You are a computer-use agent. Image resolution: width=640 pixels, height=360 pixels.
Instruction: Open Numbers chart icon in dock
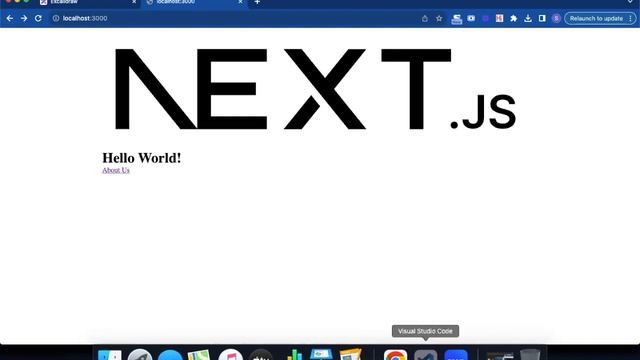294,355
